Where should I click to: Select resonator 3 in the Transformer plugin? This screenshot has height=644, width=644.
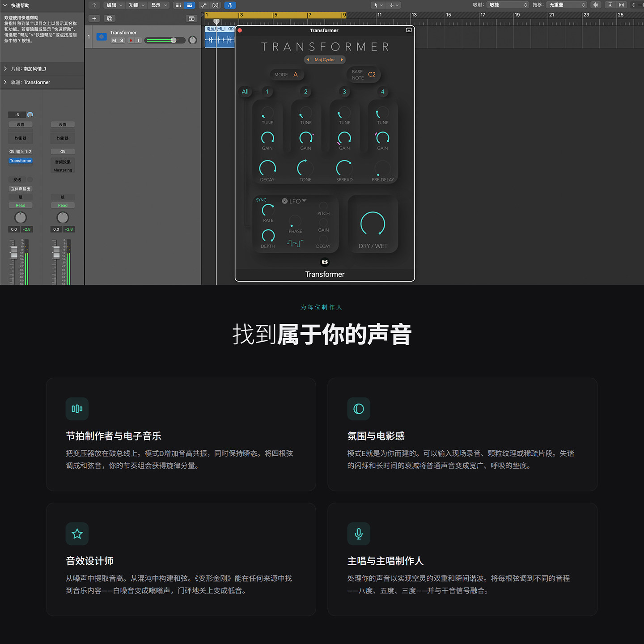click(344, 92)
